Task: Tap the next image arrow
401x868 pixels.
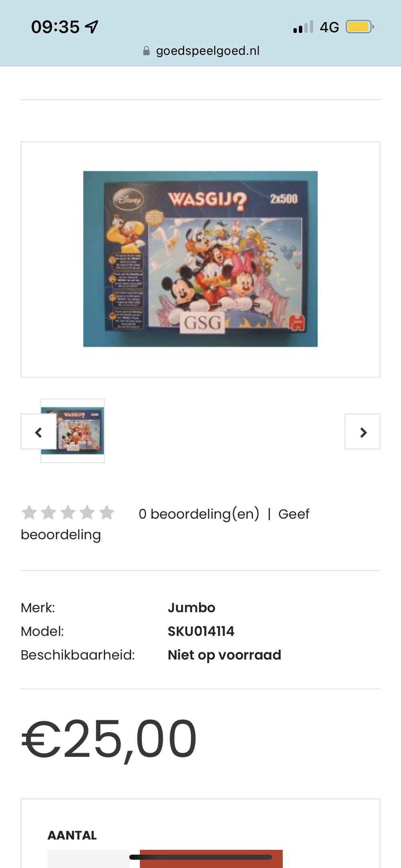Action: [363, 432]
